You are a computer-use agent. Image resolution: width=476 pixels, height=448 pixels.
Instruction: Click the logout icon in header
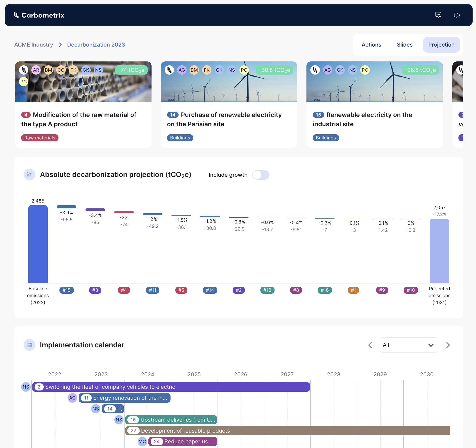pos(457,15)
